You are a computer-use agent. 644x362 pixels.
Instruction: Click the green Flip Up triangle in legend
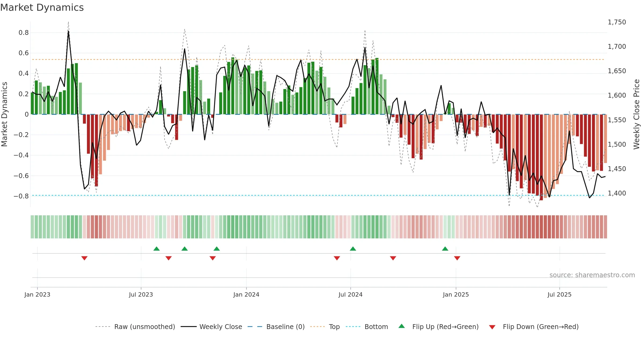pyautogui.click(x=401, y=326)
